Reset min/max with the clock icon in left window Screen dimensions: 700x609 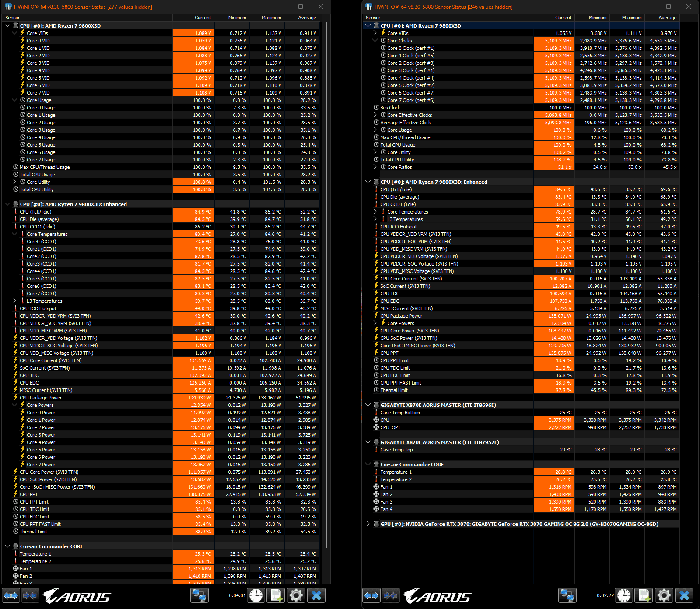[256, 595]
